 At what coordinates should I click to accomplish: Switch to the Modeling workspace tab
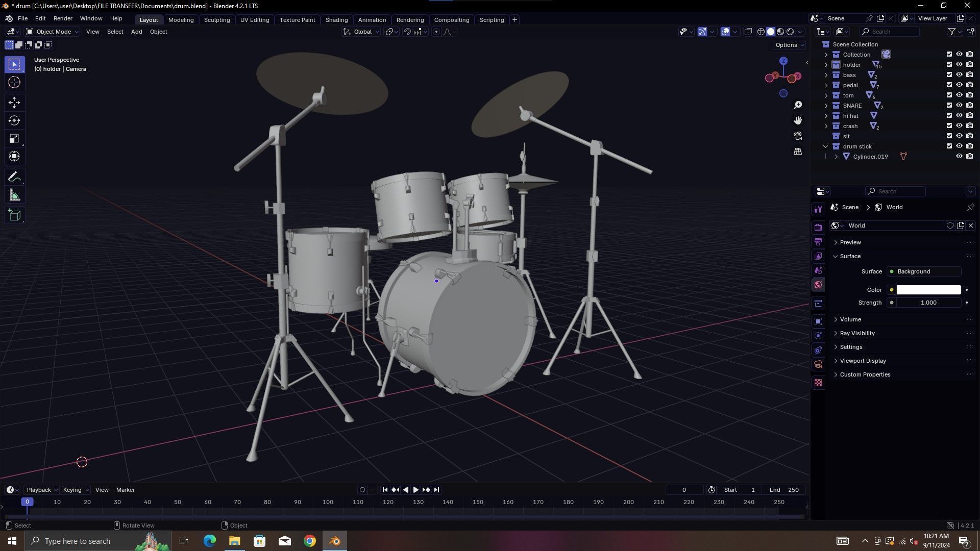[x=181, y=20]
